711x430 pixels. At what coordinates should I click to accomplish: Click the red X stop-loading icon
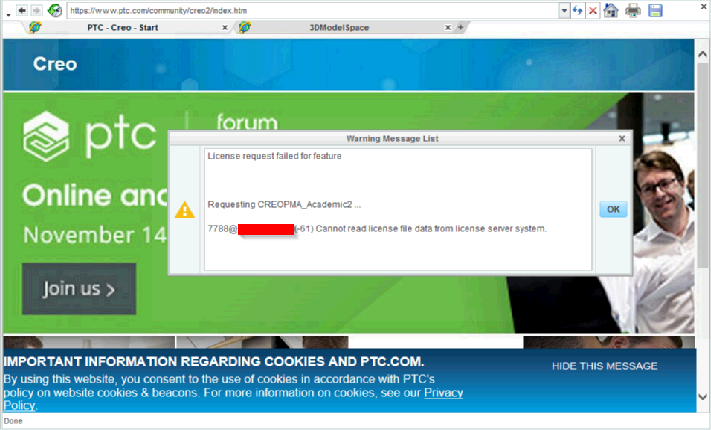point(593,10)
